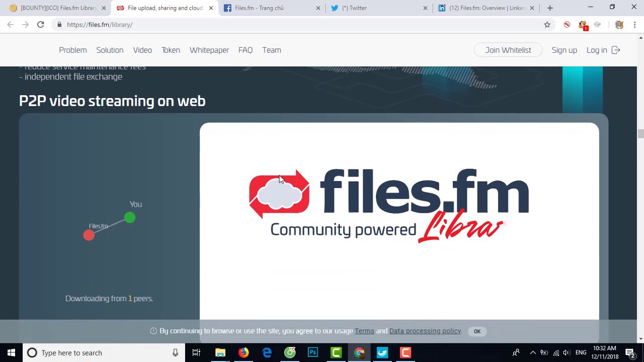The width and height of the screenshot is (644, 362).
Task: Open the Terms link in cookie bar
Action: 364,331
